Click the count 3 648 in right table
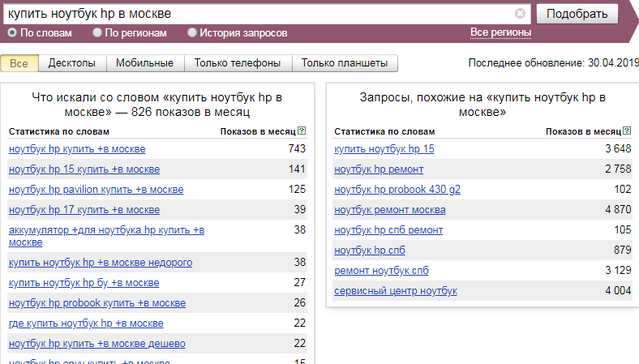The width and height of the screenshot is (639, 364). point(618,149)
